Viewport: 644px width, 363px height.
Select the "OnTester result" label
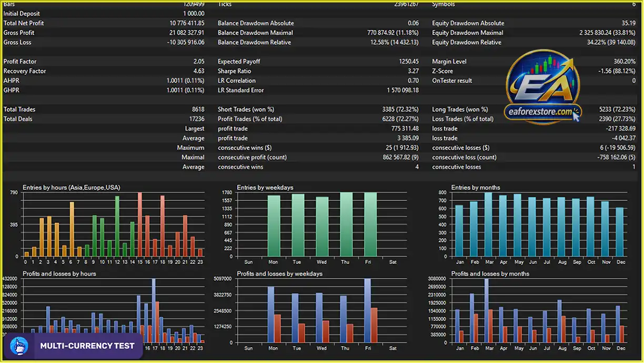[452, 81]
